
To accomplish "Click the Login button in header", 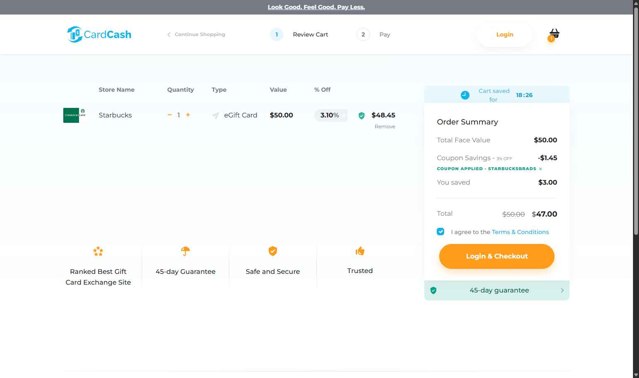I will (505, 35).
